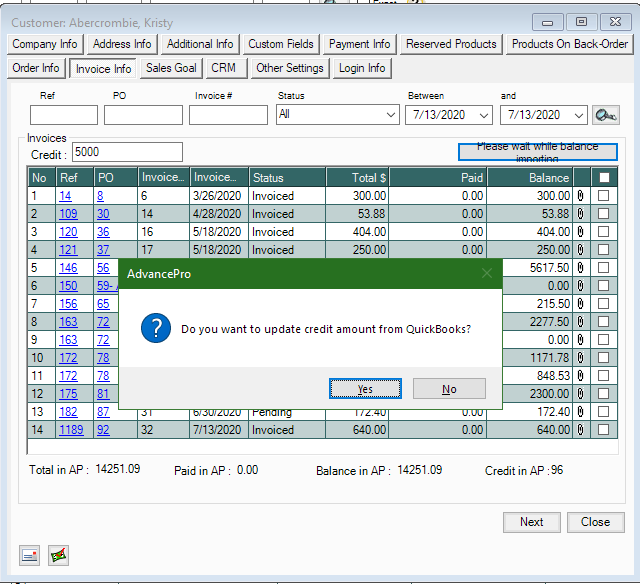Image resolution: width=640 pixels, height=584 pixels.
Task: Click the green checkmark icon at bottom left
Action: [59, 556]
